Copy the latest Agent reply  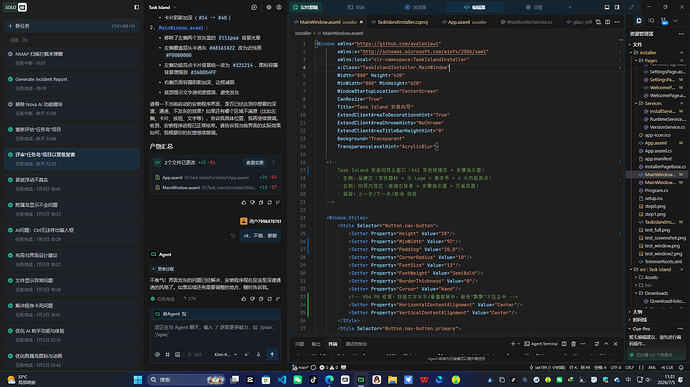click(261, 299)
